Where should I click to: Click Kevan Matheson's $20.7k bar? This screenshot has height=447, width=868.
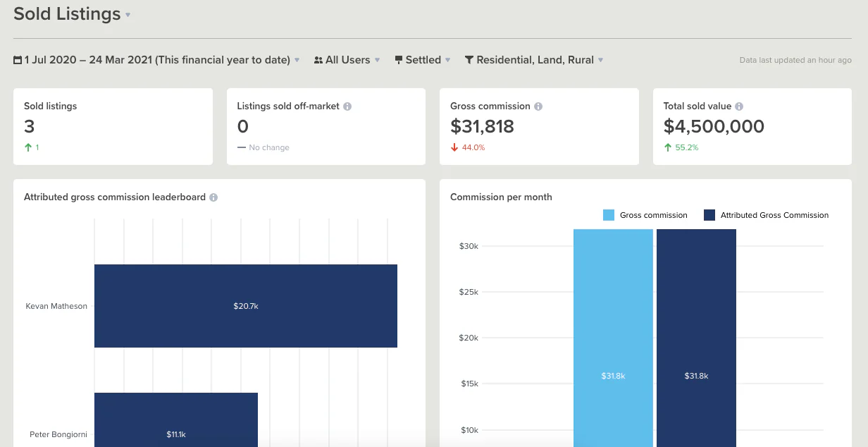point(246,306)
